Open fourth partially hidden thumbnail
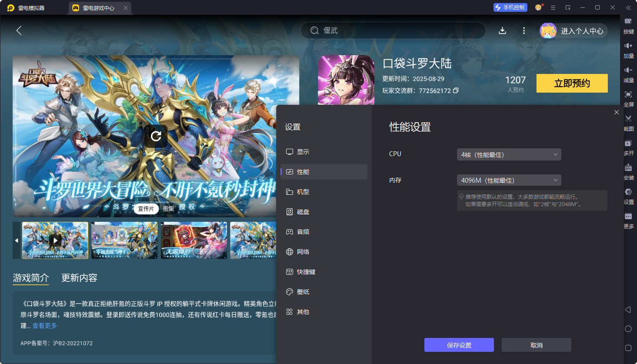 click(x=253, y=240)
